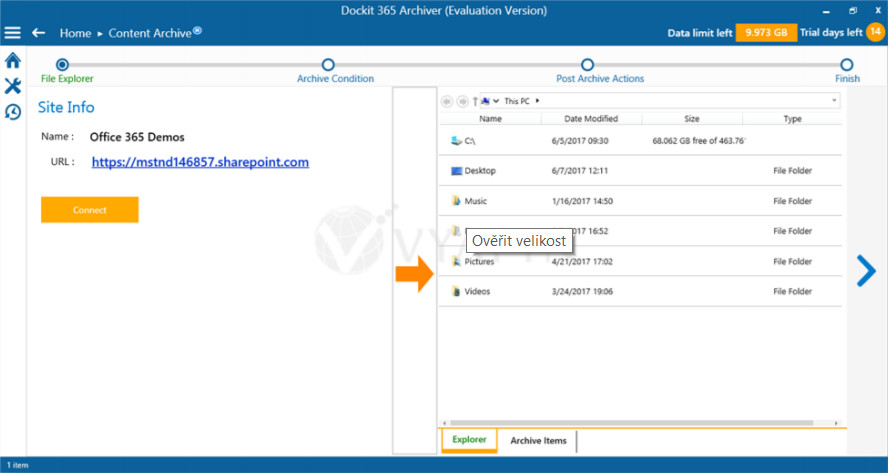Image resolution: width=888 pixels, height=473 pixels.
Task: Click the 9.973 GB data limit badge
Action: tap(766, 33)
